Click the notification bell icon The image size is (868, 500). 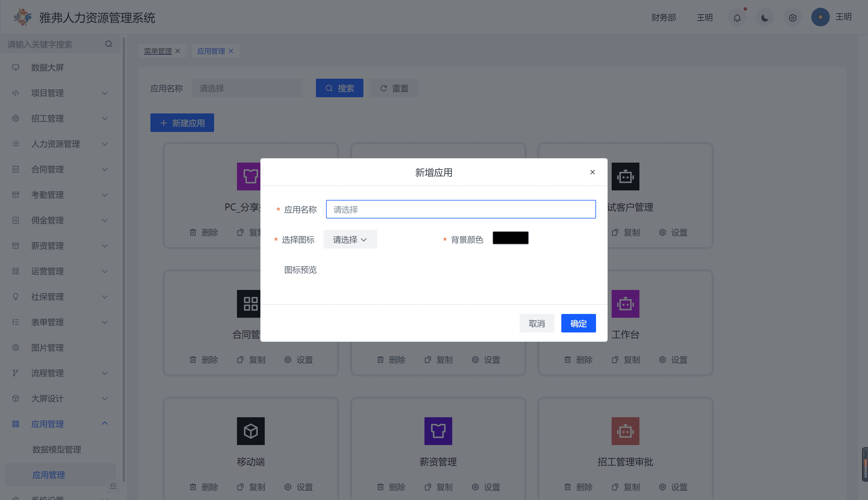pyautogui.click(x=737, y=18)
